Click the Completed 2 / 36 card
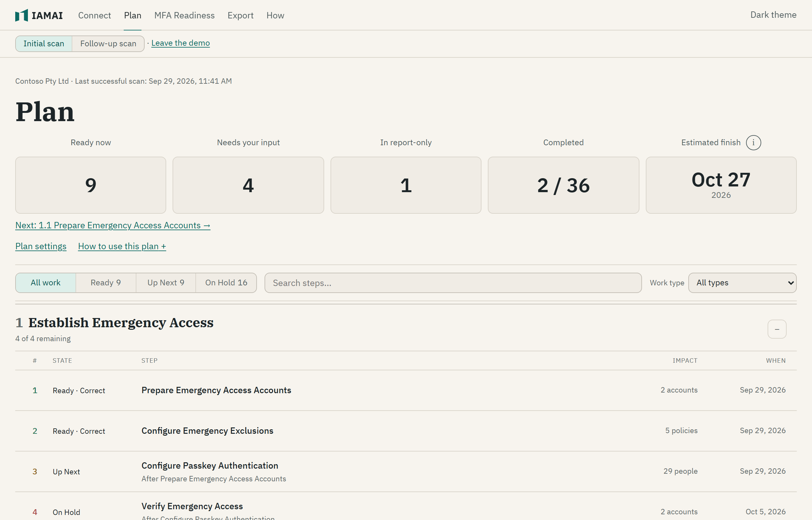Screen dimensions: 812x520 563,185
